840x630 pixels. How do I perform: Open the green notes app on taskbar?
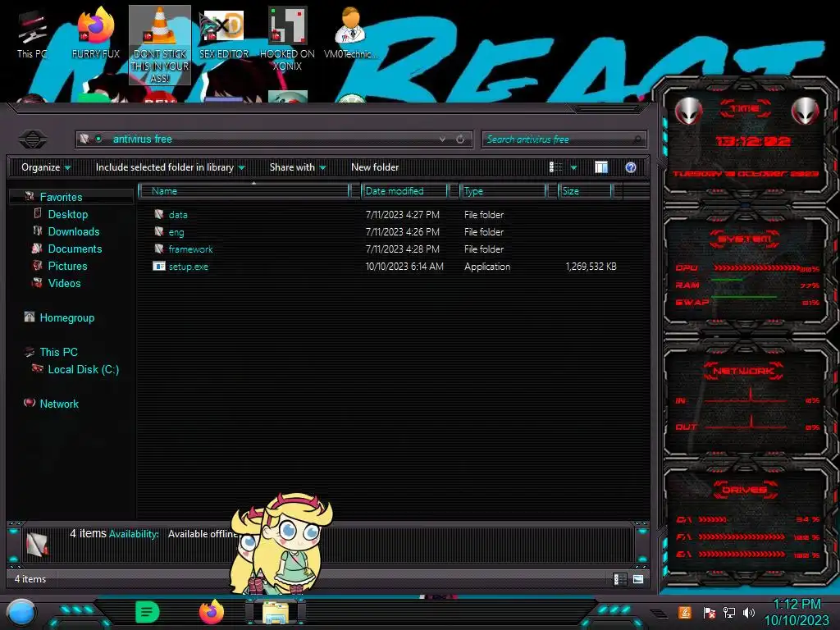[x=148, y=612]
